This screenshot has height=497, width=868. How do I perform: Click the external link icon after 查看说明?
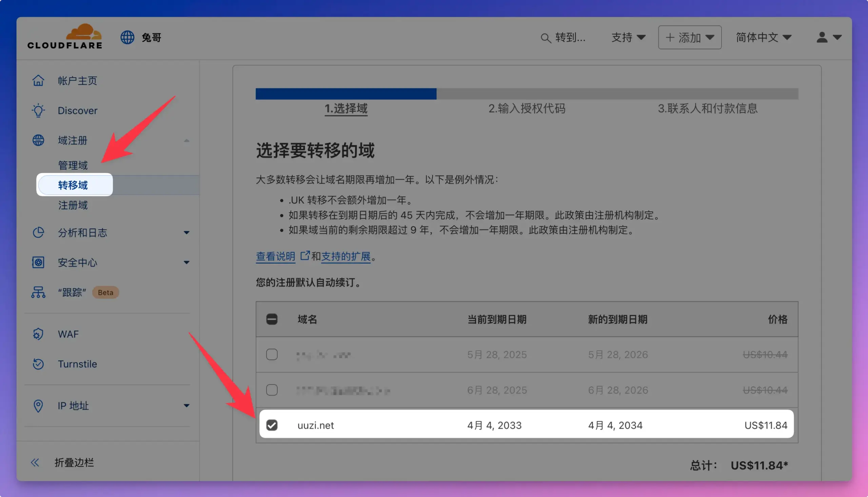305,255
